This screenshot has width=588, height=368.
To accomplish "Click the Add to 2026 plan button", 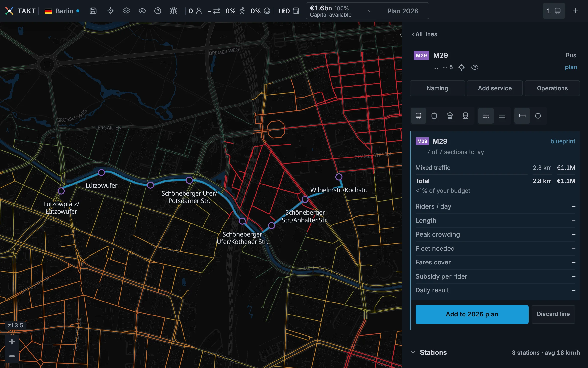I will click(x=472, y=314).
